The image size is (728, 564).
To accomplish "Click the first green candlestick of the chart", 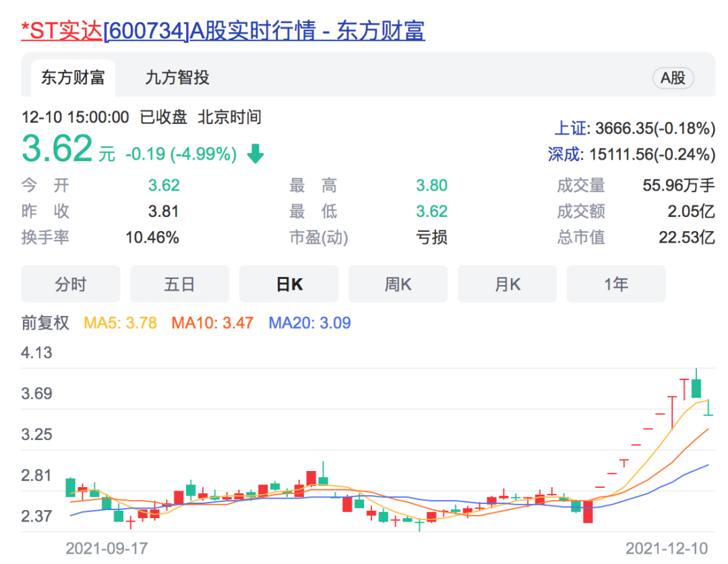I will tap(71, 487).
